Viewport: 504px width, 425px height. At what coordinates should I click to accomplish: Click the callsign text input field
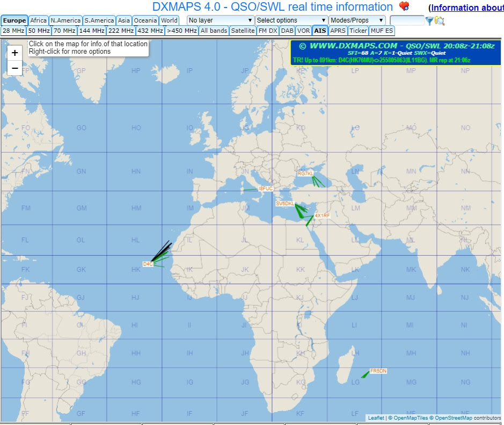[x=407, y=20]
